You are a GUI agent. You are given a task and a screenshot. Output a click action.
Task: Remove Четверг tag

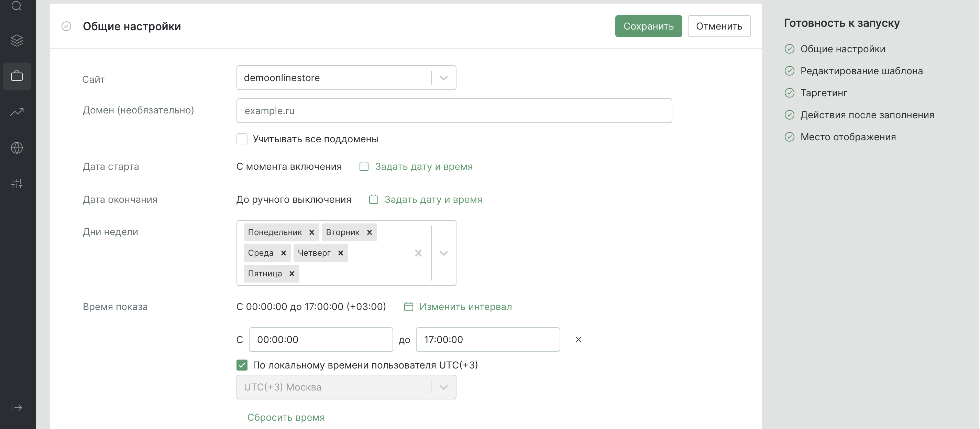point(341,253)
